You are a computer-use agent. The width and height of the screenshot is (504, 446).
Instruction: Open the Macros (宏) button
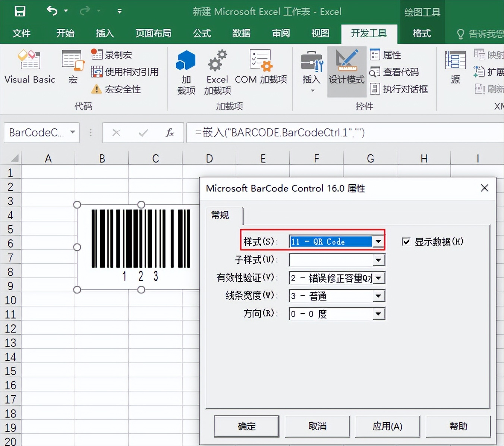tap(73, 67)
